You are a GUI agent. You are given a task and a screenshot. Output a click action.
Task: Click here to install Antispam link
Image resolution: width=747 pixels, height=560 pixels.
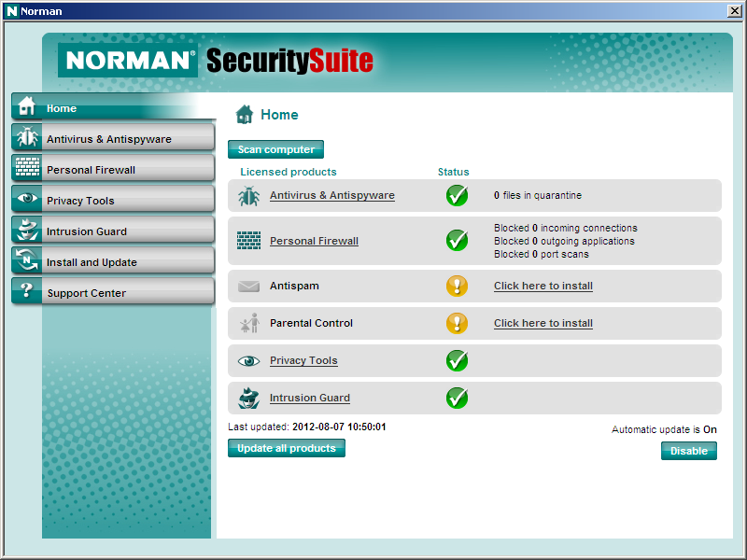(x=543, y=287)
